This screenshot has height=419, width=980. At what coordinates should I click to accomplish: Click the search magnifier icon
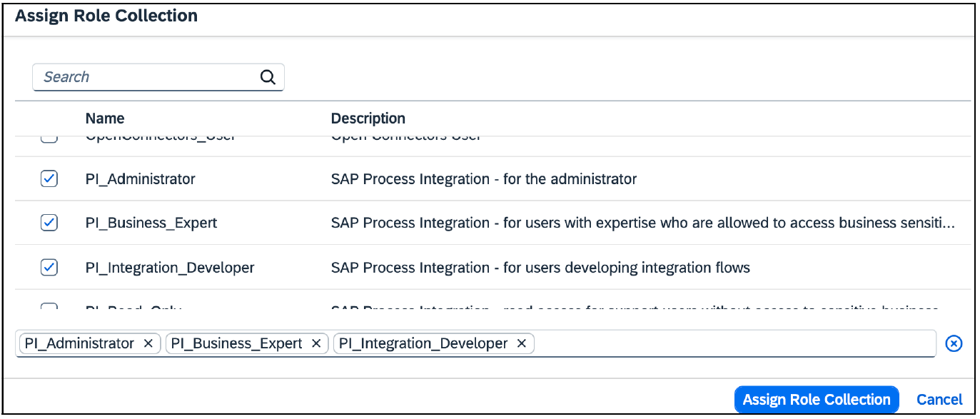268,76
